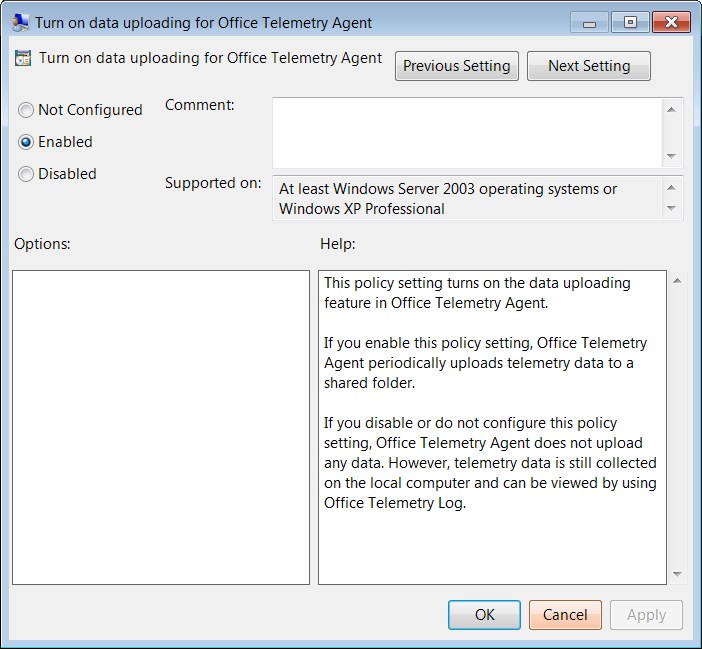This screenshot has width=702, height=649.
Task: Click Supported on scroll down arrow
Action: pyautogui.click(x=671, y=208)
